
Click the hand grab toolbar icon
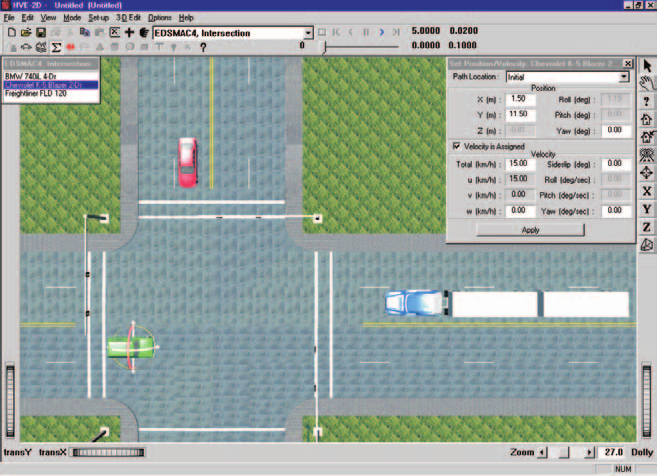pos(144,32)
